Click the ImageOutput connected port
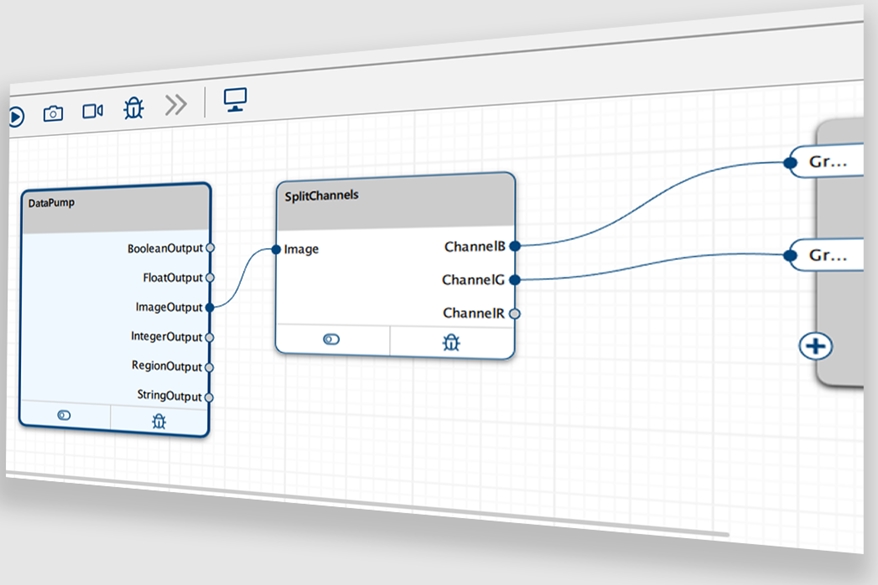This screenshot has height=585, width=878. (210, 308)
